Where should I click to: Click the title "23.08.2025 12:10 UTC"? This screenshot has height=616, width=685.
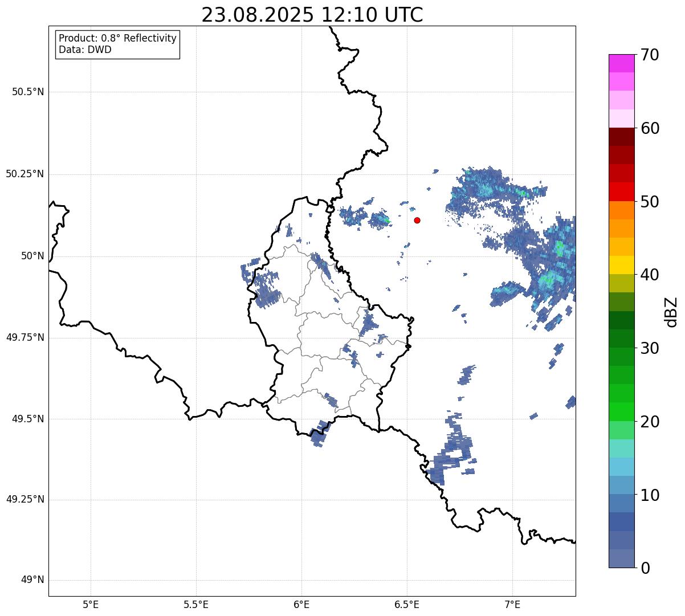(312, 15)
